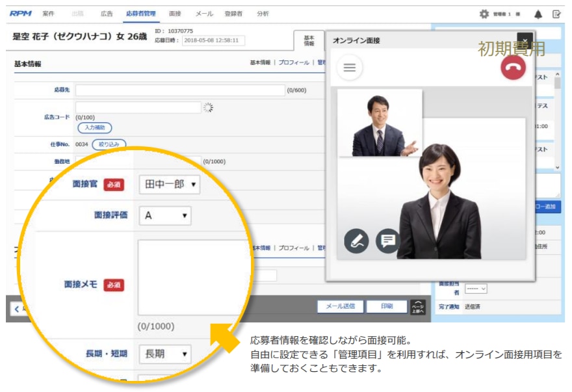Open the settings gear icon

click(484, 14)
